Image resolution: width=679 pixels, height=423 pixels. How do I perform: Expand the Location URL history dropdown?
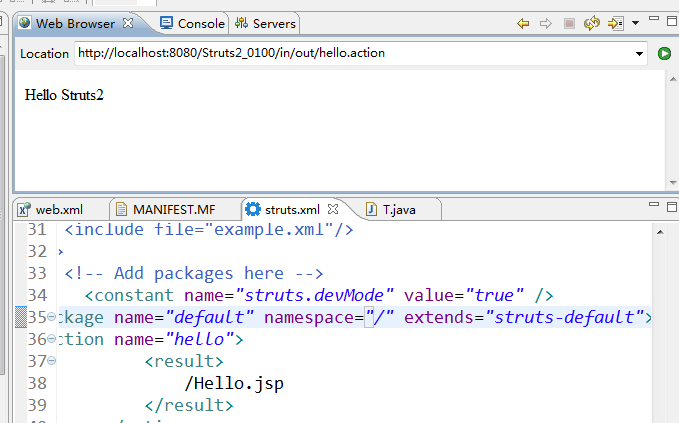pos(639,54)
